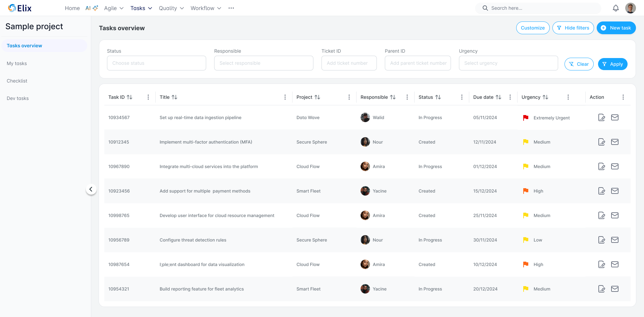
Task: Send email for task 10967890
Action: click(x=615, y=166)
